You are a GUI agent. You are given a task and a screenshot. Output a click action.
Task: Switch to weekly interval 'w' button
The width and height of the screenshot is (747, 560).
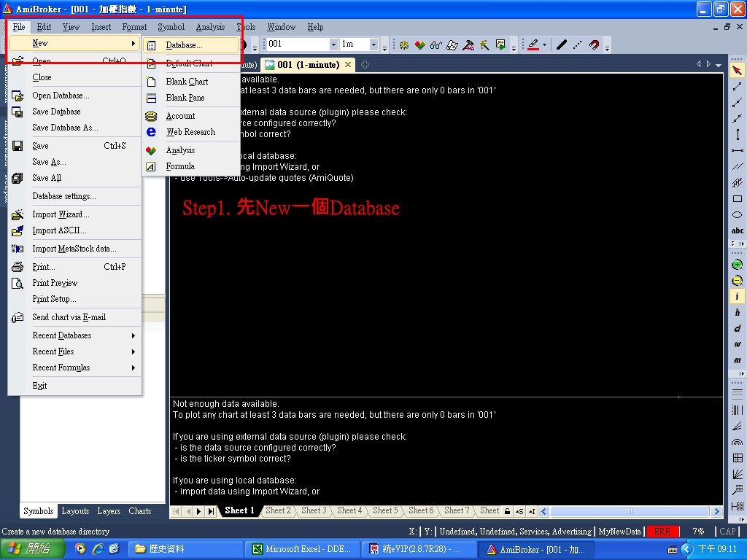coord(737,344)
